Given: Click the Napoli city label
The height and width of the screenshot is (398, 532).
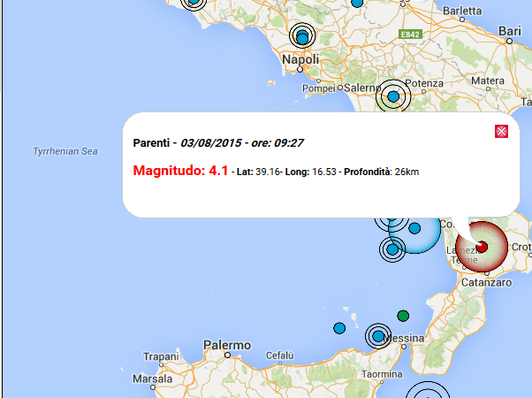Looking at the screenshot, I should pos(300,59).
